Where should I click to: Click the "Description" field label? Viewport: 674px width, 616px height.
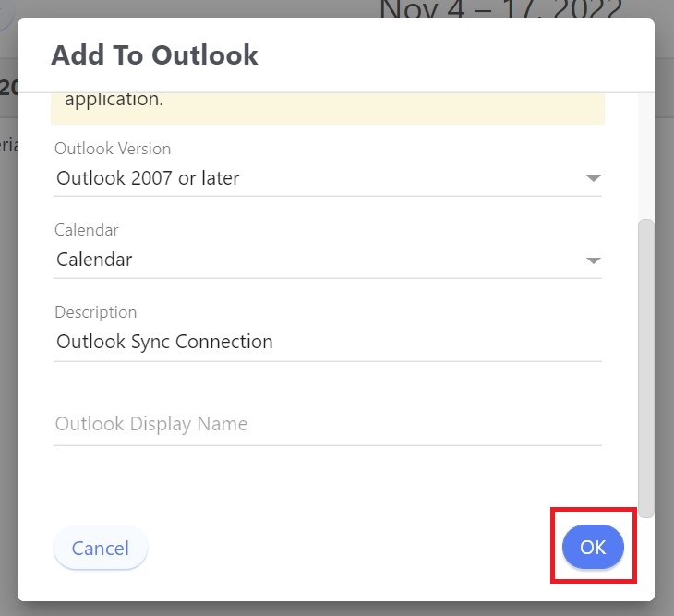click(x=95, y=312)
